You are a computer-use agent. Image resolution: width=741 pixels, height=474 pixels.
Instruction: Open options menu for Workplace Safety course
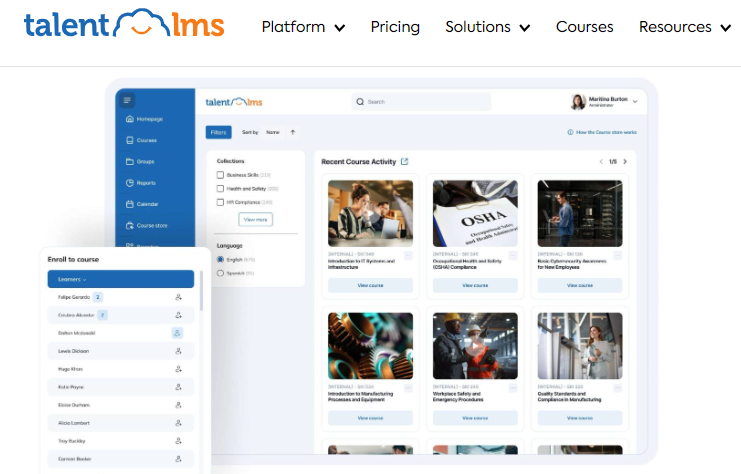click(513, 388)
